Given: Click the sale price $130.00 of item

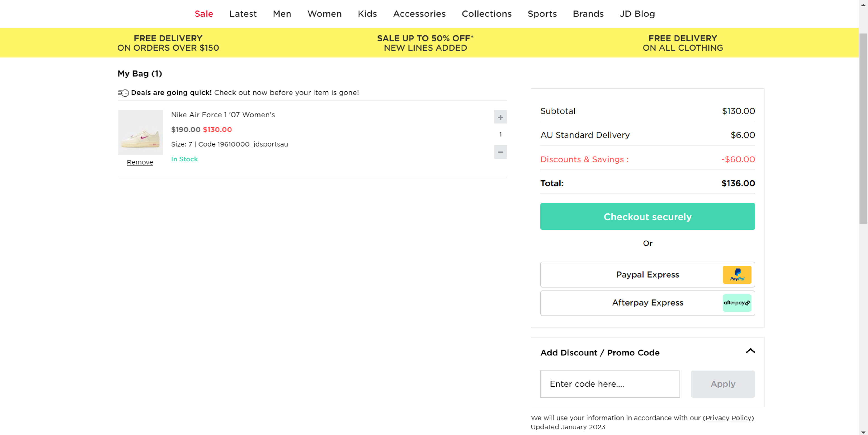Looking at the screenshot, I should [x=217, y=130].
